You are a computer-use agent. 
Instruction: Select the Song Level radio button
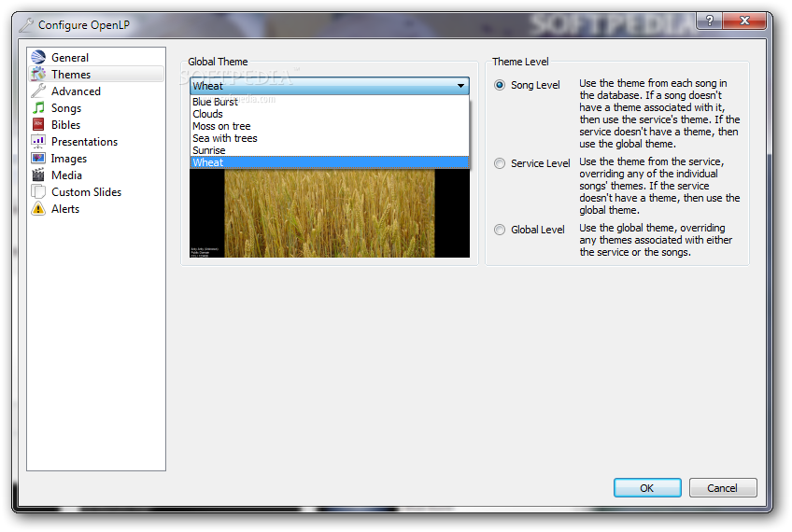(x=500, y=85)
